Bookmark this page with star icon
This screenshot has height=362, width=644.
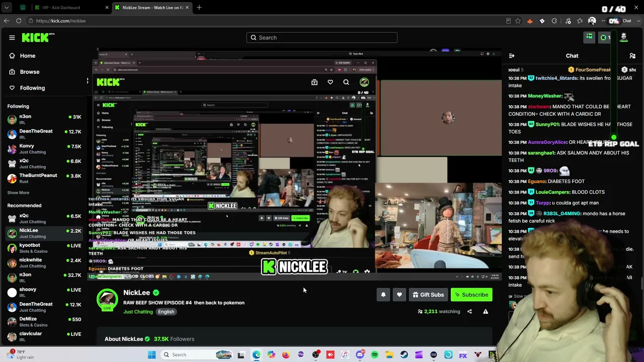(518, 21)
